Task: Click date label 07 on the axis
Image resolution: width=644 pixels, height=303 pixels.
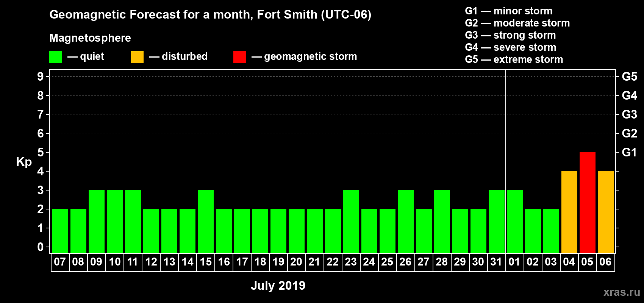Action: (60, 262)
